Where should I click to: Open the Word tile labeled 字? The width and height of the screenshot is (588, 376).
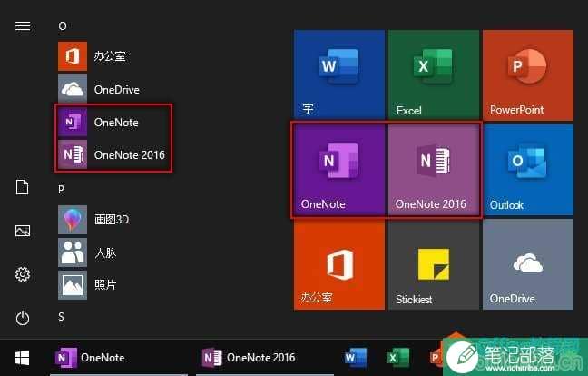[x=339, y=74]
